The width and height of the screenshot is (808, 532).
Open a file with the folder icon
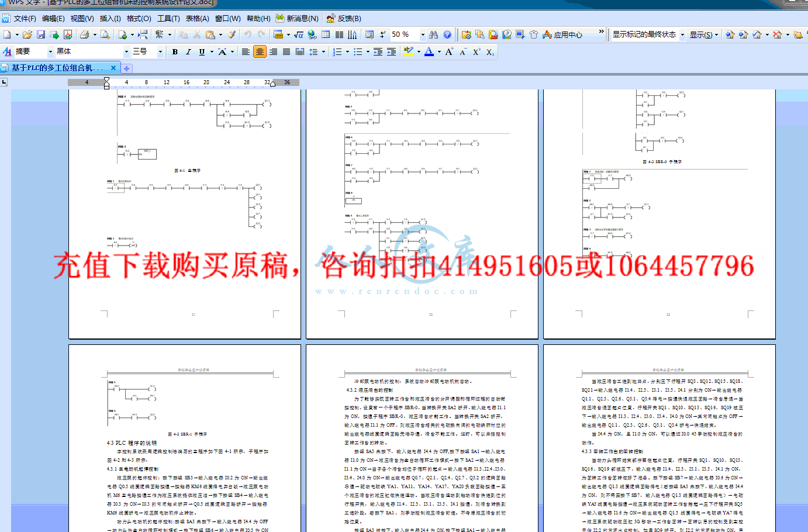click(27, 35)
